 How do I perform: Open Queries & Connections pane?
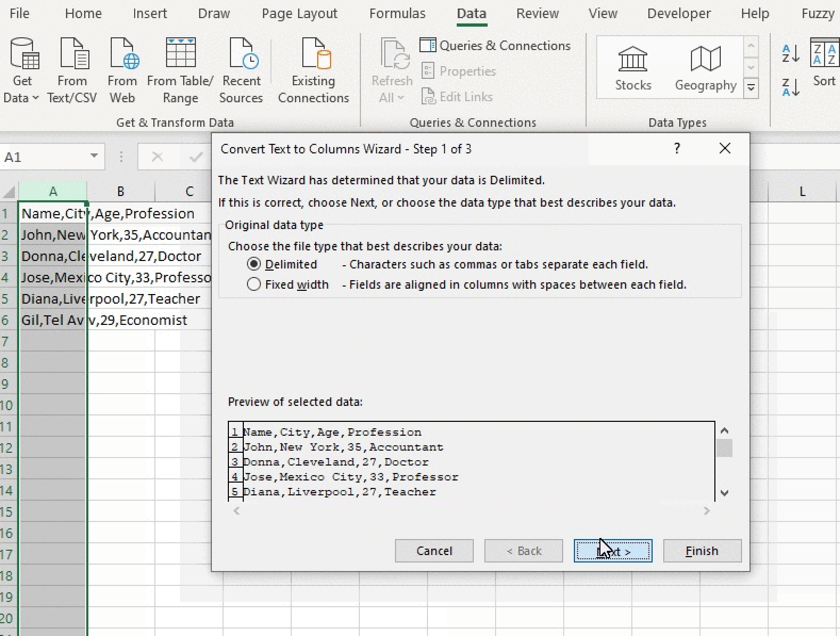[495, 46]
